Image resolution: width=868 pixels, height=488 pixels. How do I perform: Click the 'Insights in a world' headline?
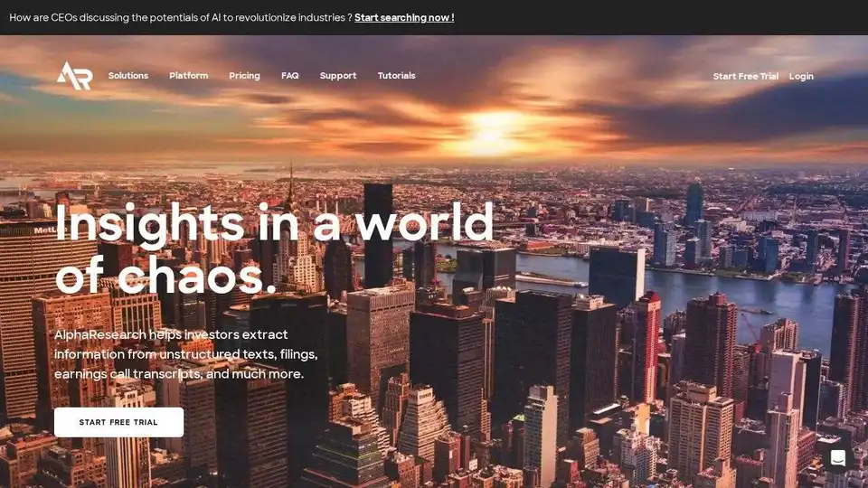coord(274,223)
